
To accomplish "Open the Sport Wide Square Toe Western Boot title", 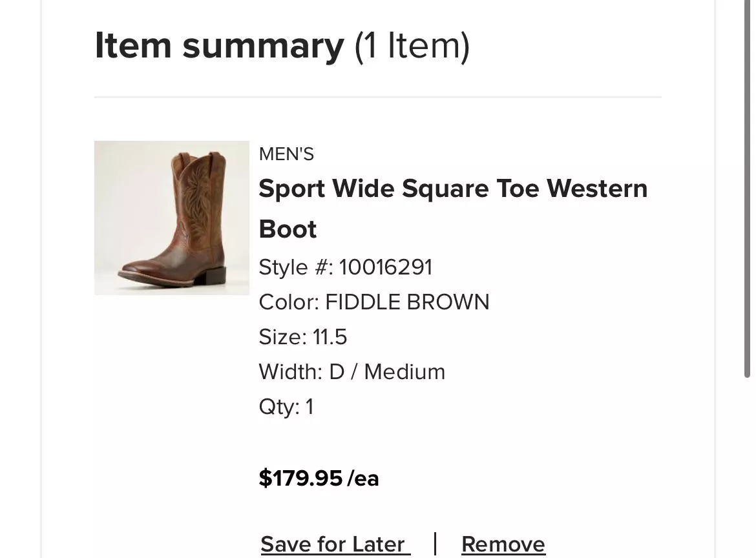I will tap(452, 189).
